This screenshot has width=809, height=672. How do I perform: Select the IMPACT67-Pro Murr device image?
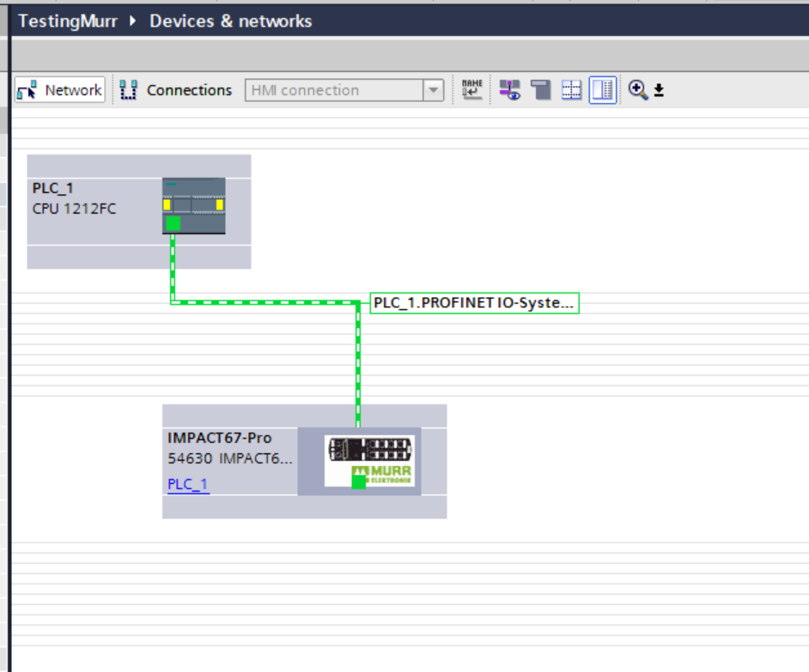tap(369, 461)
